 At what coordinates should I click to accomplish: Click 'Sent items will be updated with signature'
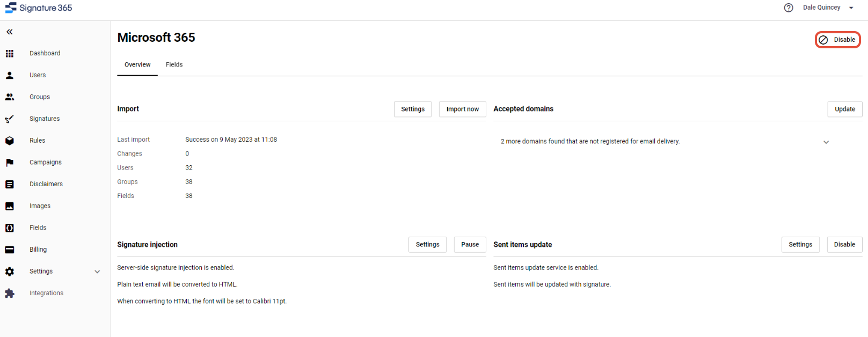pos(552,284)
